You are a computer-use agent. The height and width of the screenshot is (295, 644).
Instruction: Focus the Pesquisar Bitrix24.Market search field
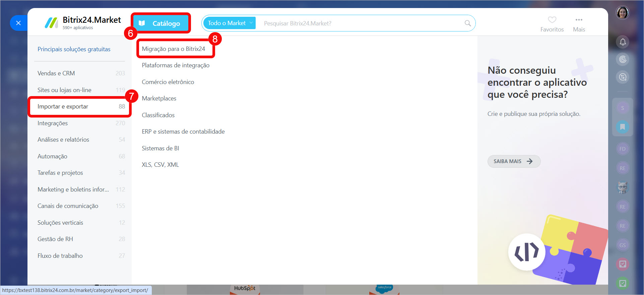coord(360,23)
